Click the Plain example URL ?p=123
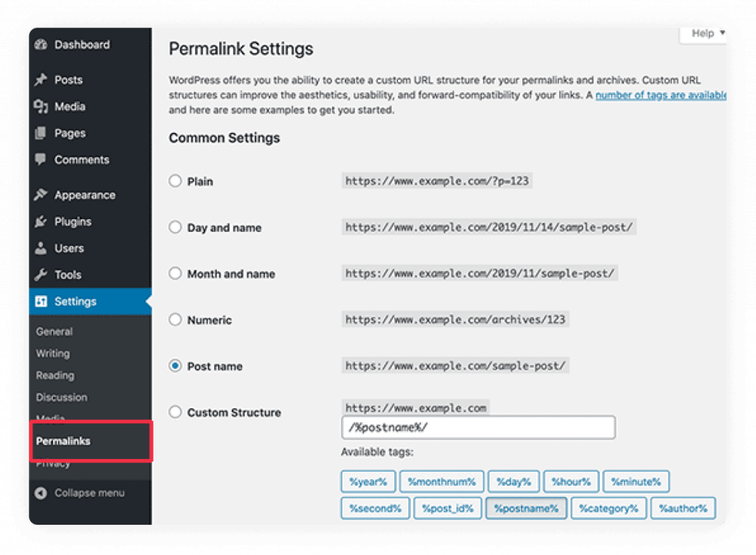The height and width of the screenshot is (555, 756). 437,181
